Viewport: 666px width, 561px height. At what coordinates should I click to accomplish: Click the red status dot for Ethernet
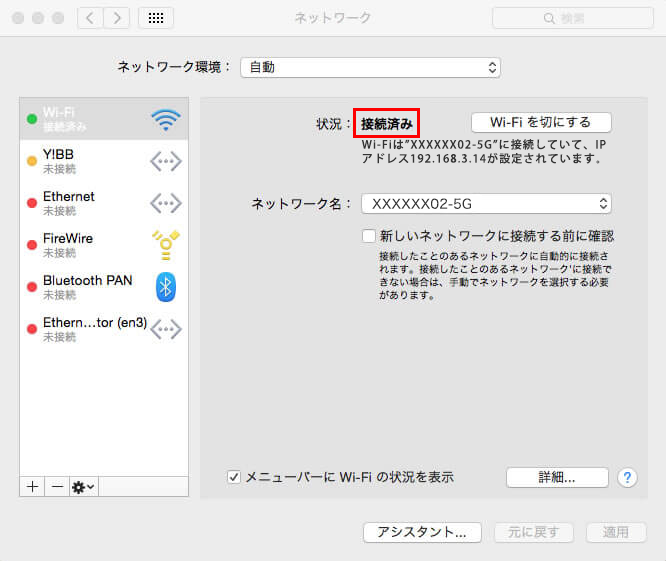click(x=32, y=203)
